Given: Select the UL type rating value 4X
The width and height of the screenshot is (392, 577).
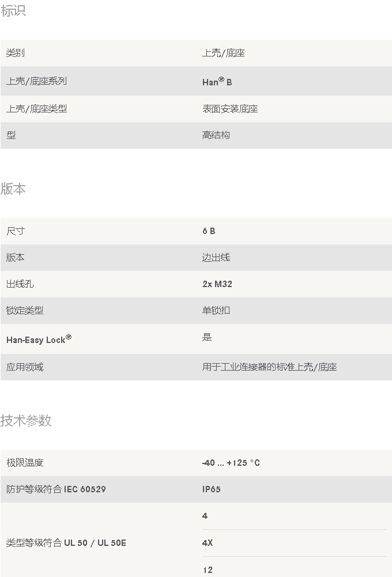Looking at the screenshot, I should tap(208, 543).
